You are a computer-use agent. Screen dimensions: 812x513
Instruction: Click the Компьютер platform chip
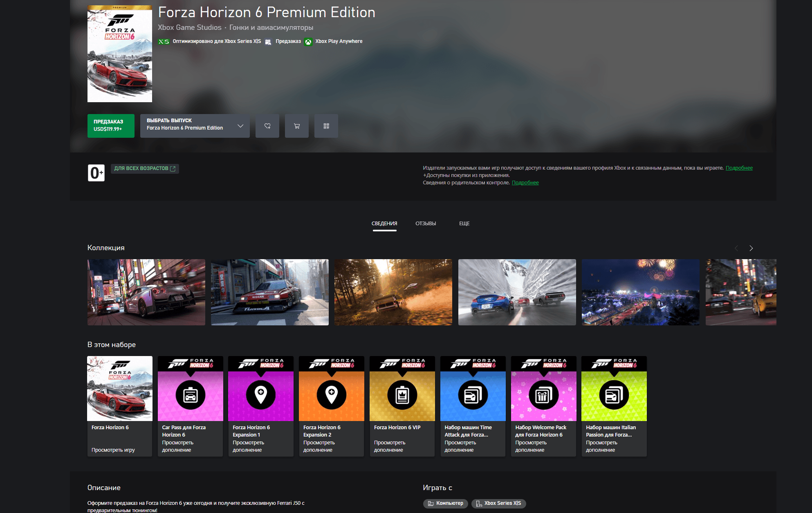point(446,504)
